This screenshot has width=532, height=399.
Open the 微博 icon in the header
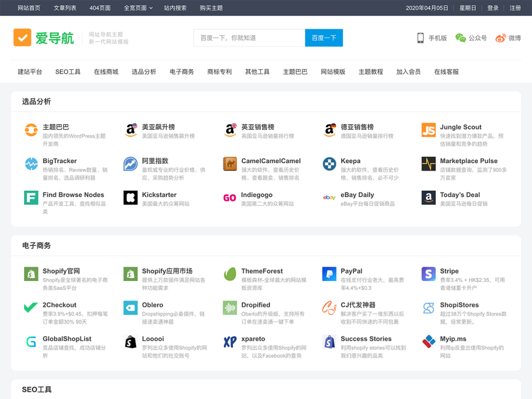coord(499,38)
